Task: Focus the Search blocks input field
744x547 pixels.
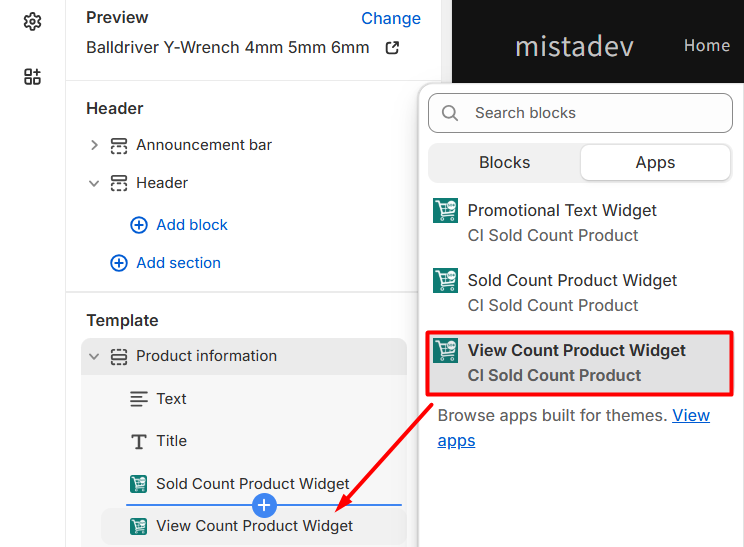Action: pos(595,113)
